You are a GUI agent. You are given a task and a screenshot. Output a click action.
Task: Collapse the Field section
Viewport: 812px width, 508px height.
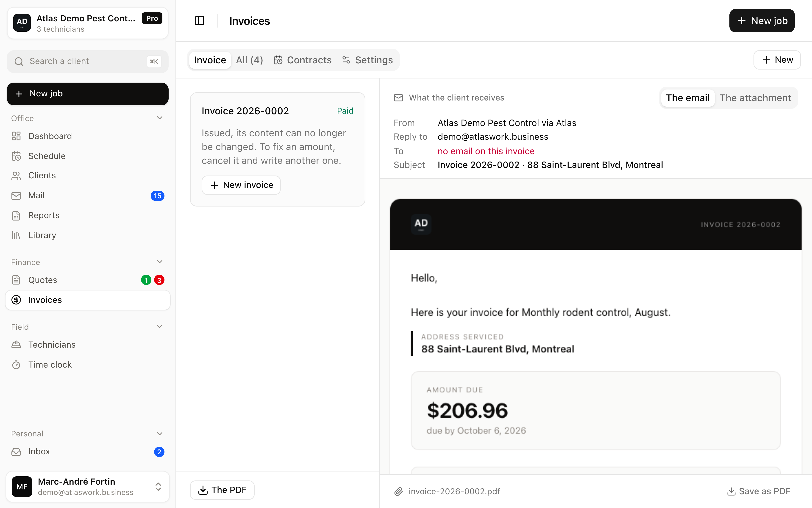tap(159, 327)
